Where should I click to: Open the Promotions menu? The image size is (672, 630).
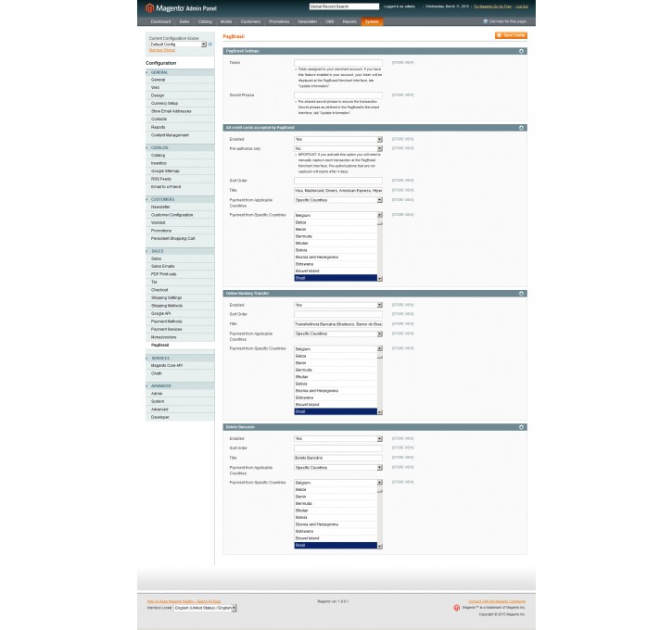point(279,22)
